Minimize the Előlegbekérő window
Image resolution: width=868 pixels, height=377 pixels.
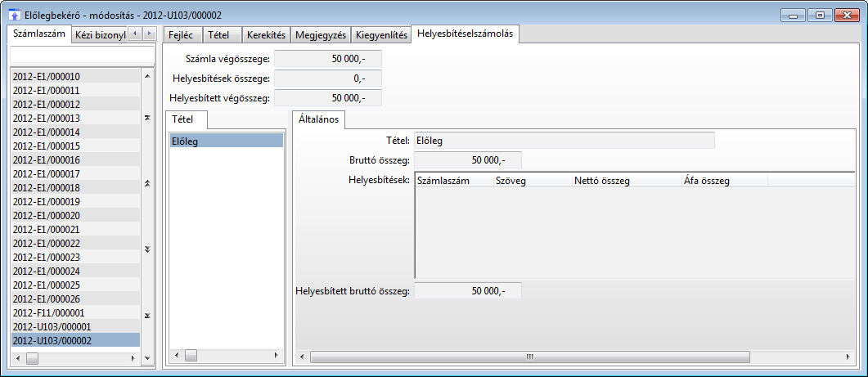pyautogui.click(x=794, y=16)
